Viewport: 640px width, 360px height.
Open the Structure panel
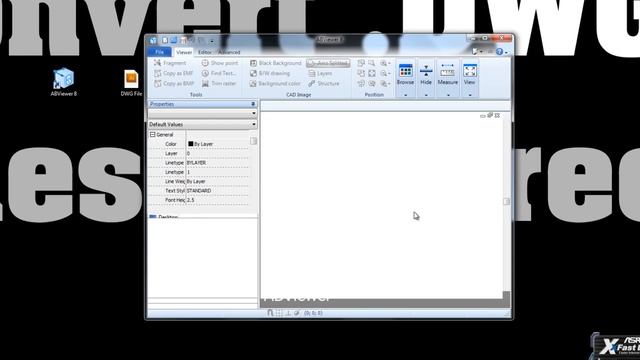click(324, 84)
